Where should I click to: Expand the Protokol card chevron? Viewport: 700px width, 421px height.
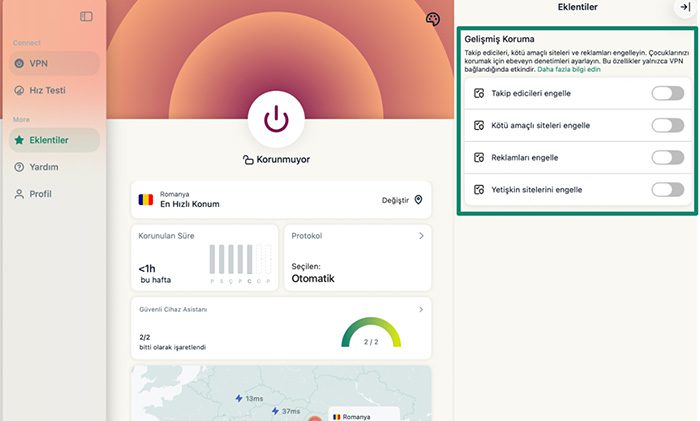[x=421, y=236]
